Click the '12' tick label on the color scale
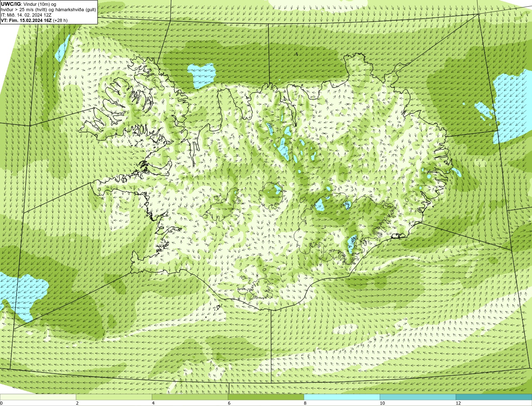 click(x=458, y=403)
